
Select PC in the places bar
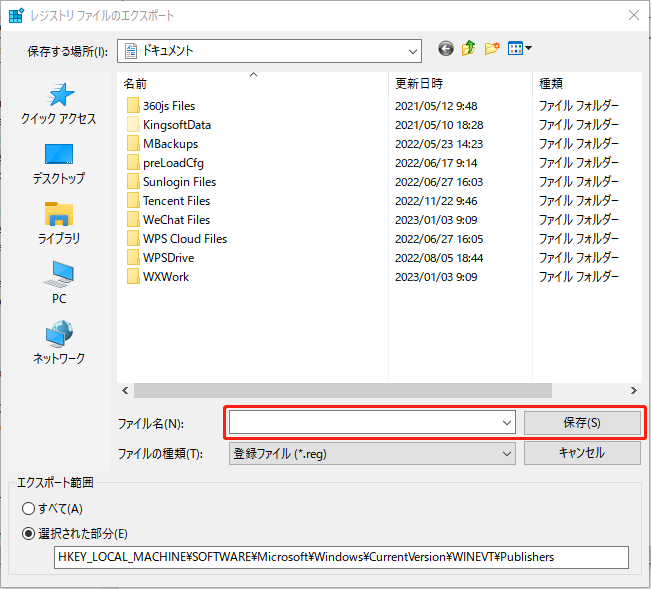click(59, 283)
